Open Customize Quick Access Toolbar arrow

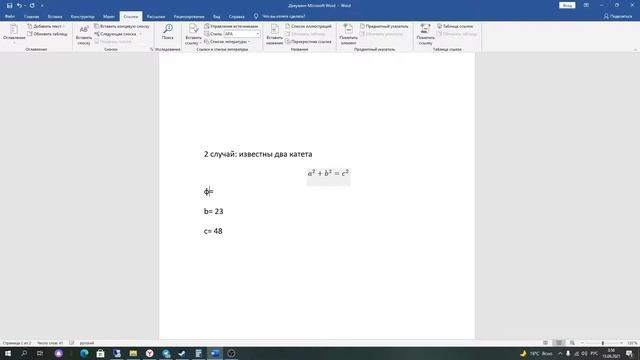[x=42, y=6]
